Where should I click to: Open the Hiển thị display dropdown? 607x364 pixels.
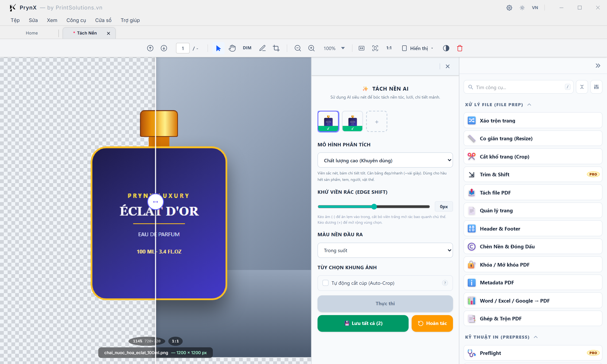418,48
